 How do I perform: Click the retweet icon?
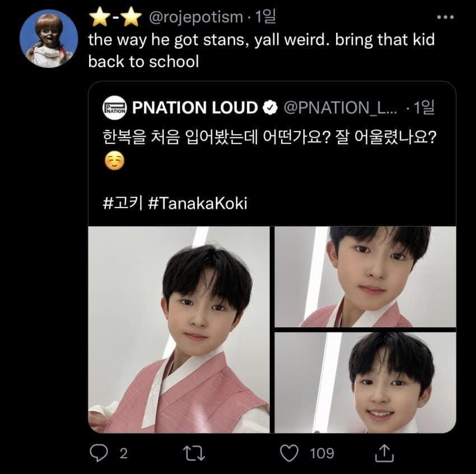click(195, 453)
